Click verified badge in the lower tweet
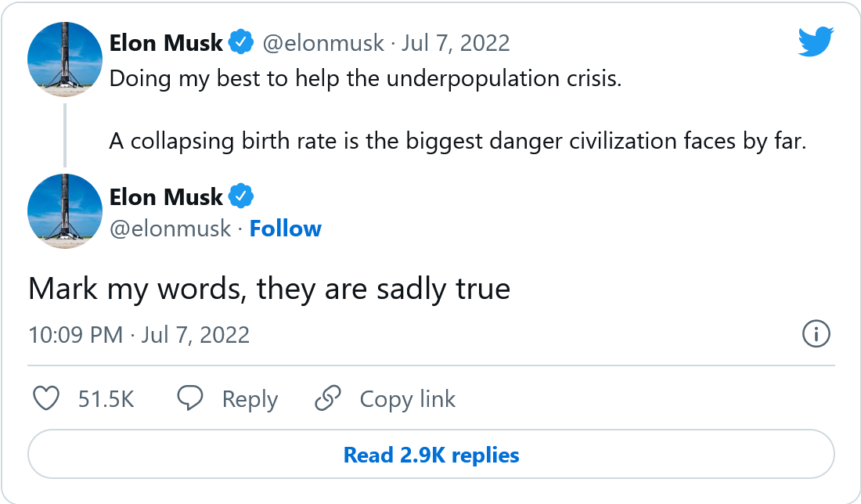The height and width of the screenshot is (504, 861). [x=241, y=197]
